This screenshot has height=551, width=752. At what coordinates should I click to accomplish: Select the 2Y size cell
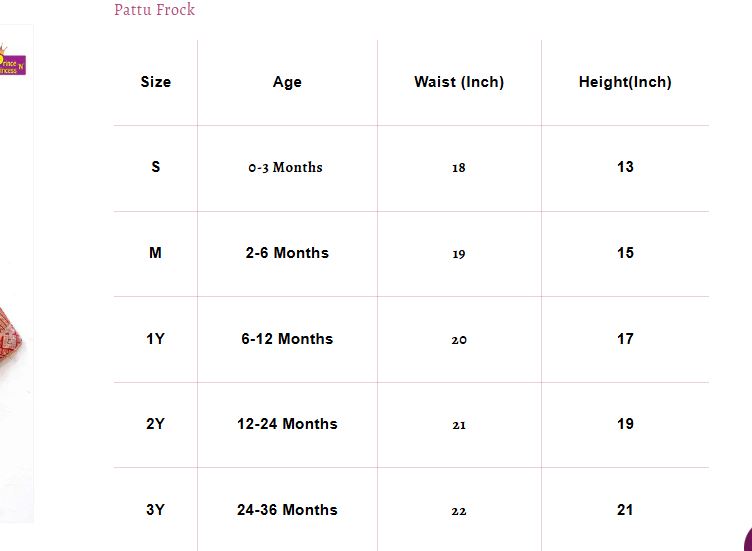[155, 424]
